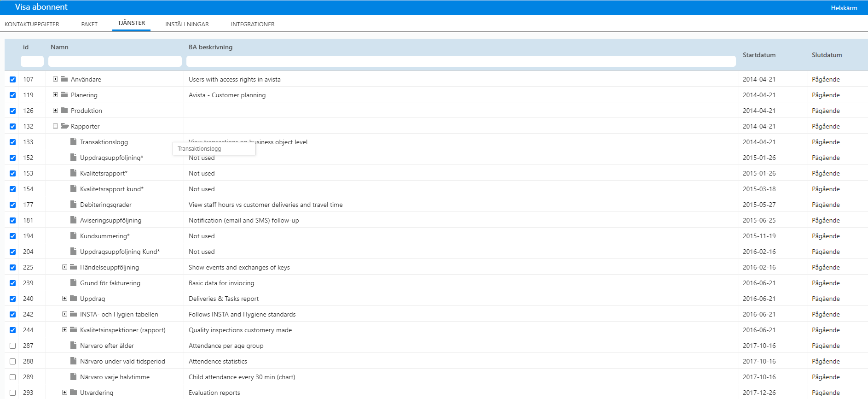Click the folder icon beside Användare

(x=64, y=79)
